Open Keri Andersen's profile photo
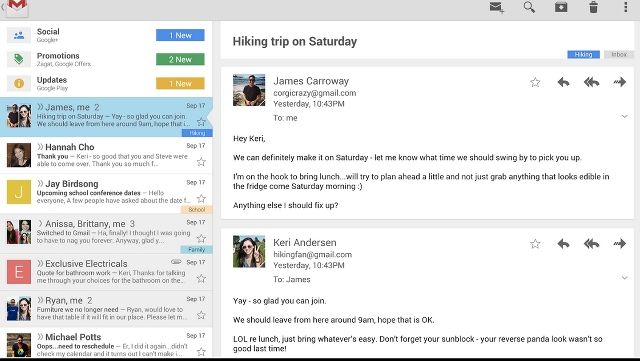Screen dimensions: 640x361 249,252
